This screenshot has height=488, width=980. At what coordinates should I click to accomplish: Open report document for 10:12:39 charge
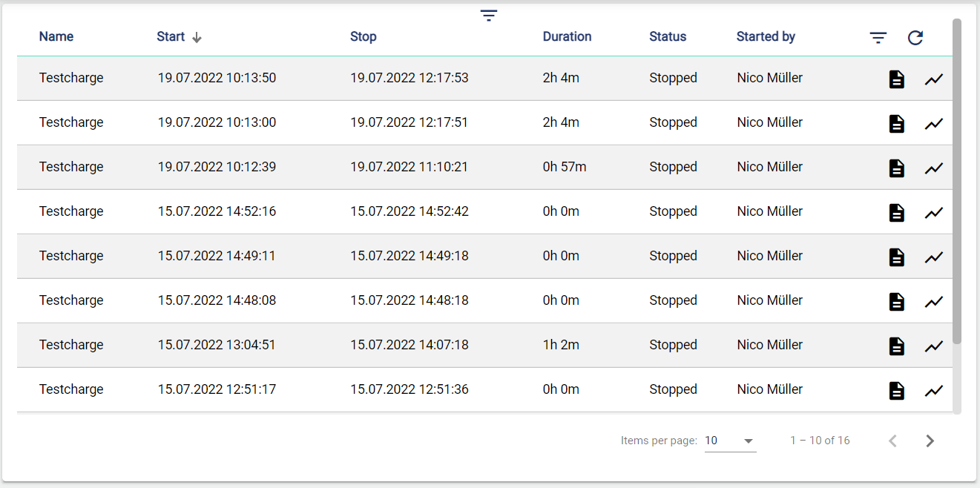[896, 168]
